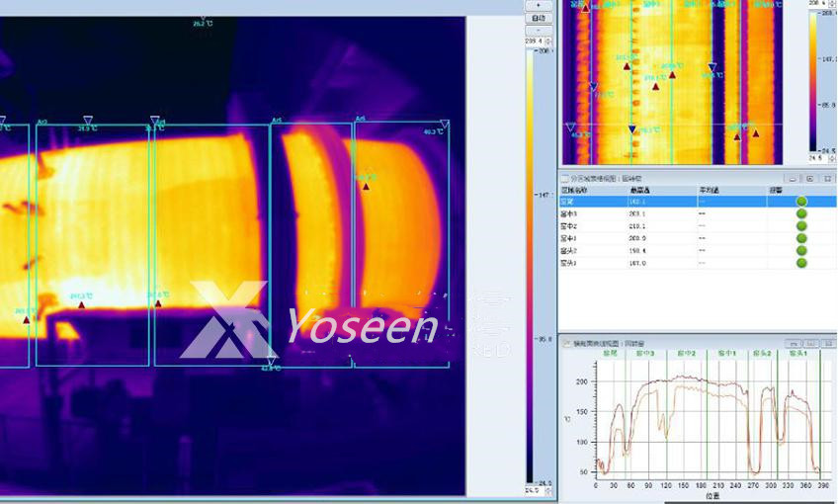This screenshot has height=504, width=838.
Task: Select the 窑中1 row in the region table
Action: [698, 238]
